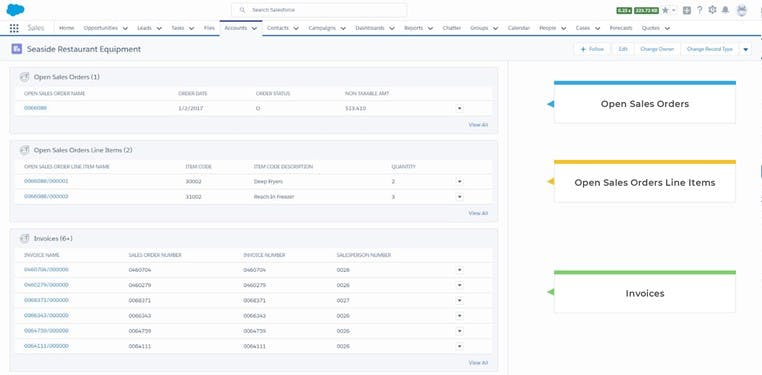Click the favorites star icon
Image resolution: width=762 pixels, height=375 pixels.
[665, 10]
